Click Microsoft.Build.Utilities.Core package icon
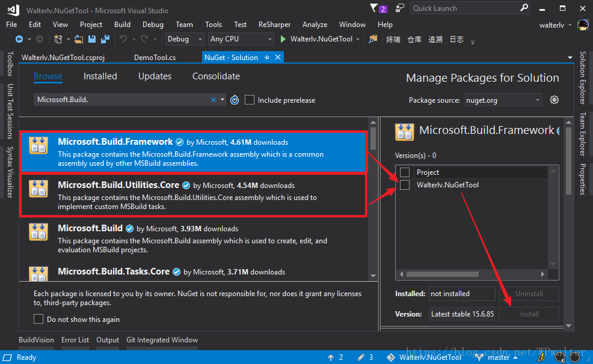The image size is (593, 364). [x=38, y=188]
